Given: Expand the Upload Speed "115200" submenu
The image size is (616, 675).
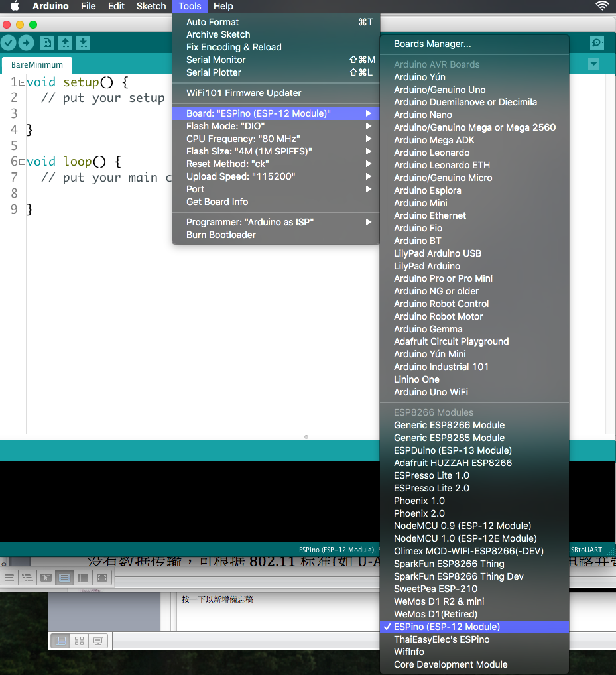Looking at the screenshot, I should coord(275,176).
